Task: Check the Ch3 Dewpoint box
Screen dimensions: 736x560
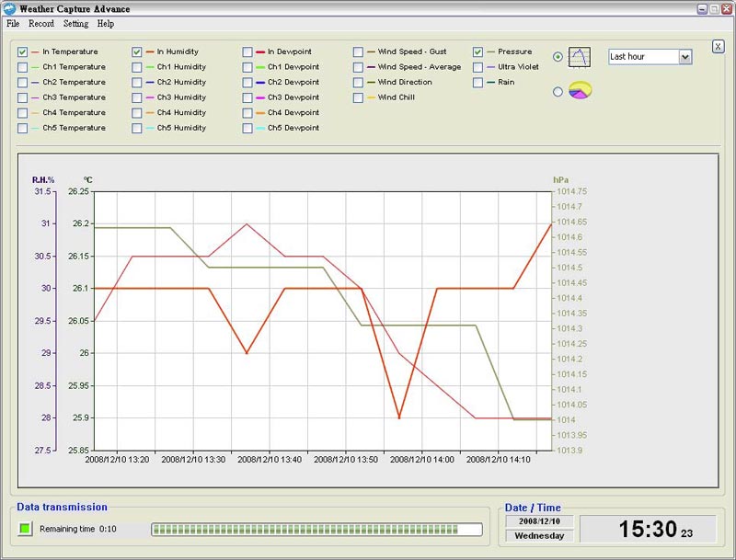Action: click(x=247, y=97)
